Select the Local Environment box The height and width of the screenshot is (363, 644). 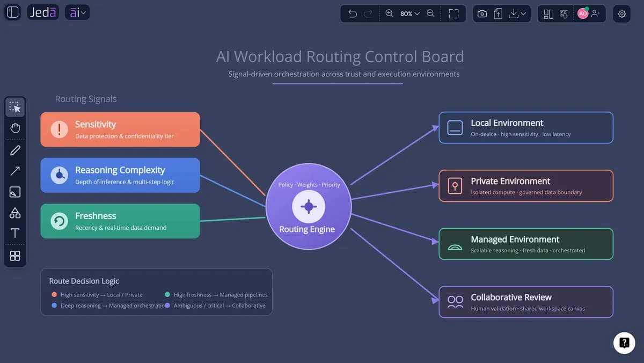coord(526,128)
